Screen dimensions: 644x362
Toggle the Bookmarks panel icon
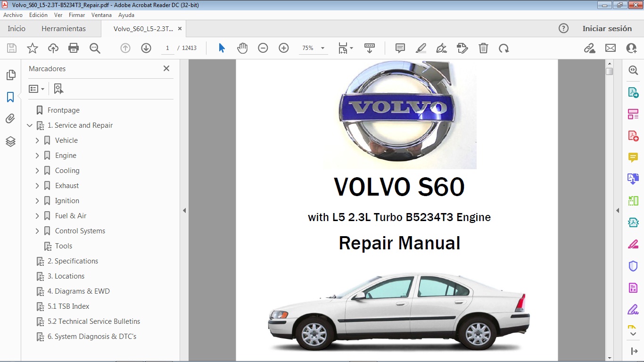point(10,97)
